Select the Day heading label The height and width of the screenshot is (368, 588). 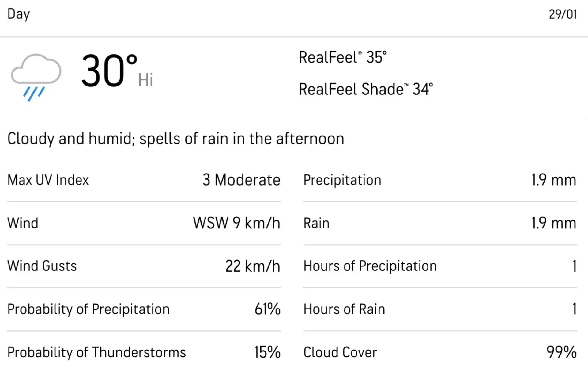tap(19, 14)
